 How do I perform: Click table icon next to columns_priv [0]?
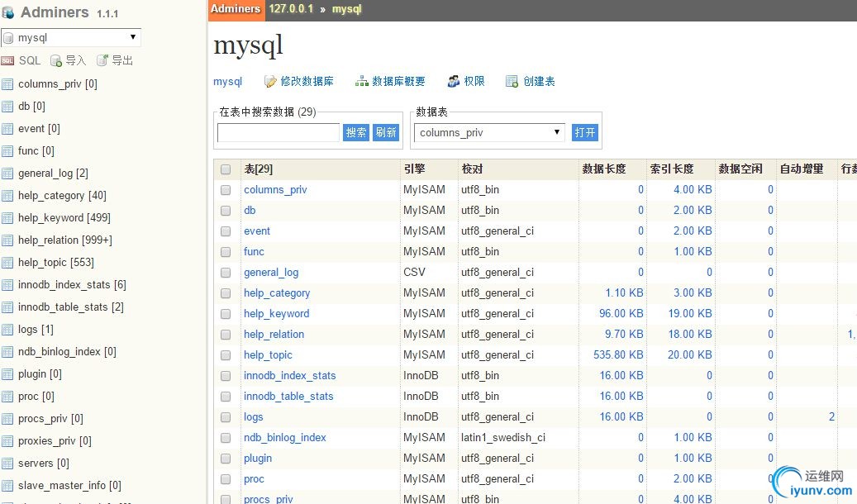point(7,84)
